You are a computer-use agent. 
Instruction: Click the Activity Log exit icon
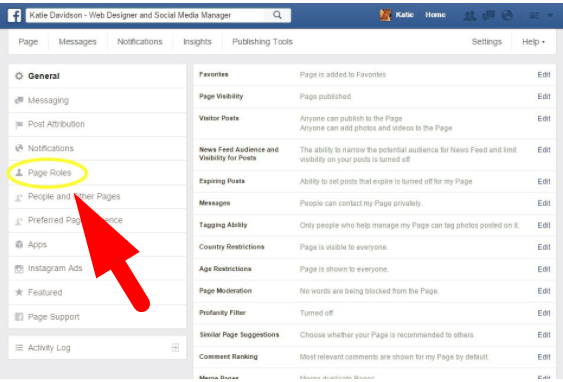click(175, 347)
